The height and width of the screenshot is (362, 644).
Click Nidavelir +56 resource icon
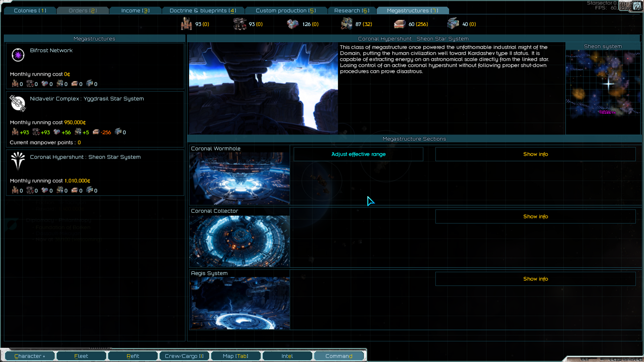pyautogui.click(x=57, y=132)
